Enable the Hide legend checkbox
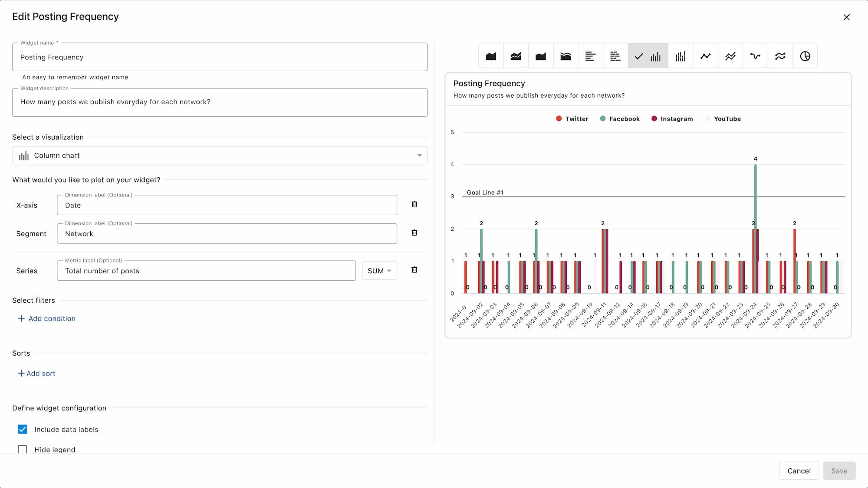Viewport: 868px width, 488px height. (x=23, y=449)
